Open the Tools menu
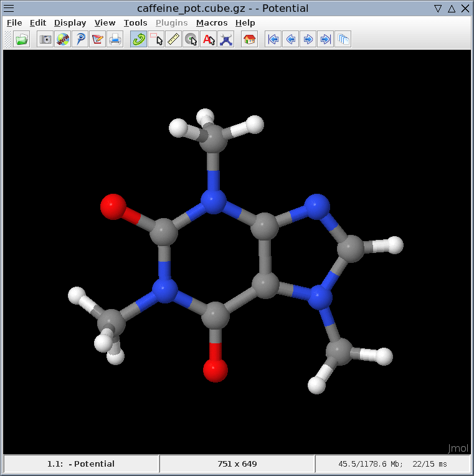Image resolution: width=474 pixels, height=476 pixels. [135, 23]
